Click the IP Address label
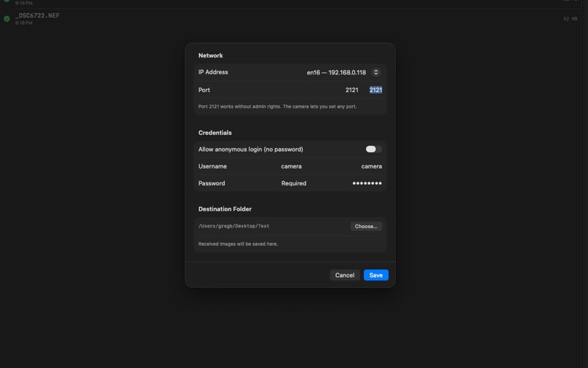Image resolution: width=588 pixels, height=368 pixels. [213, 72]
